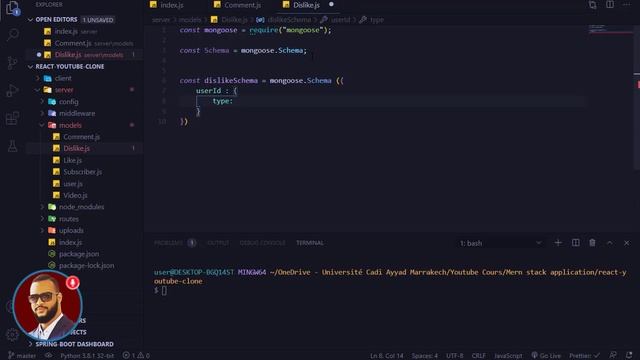Open the Explorer view in activity bar
The height and width of the screenshot is (360, 640).
pos(12,7)
